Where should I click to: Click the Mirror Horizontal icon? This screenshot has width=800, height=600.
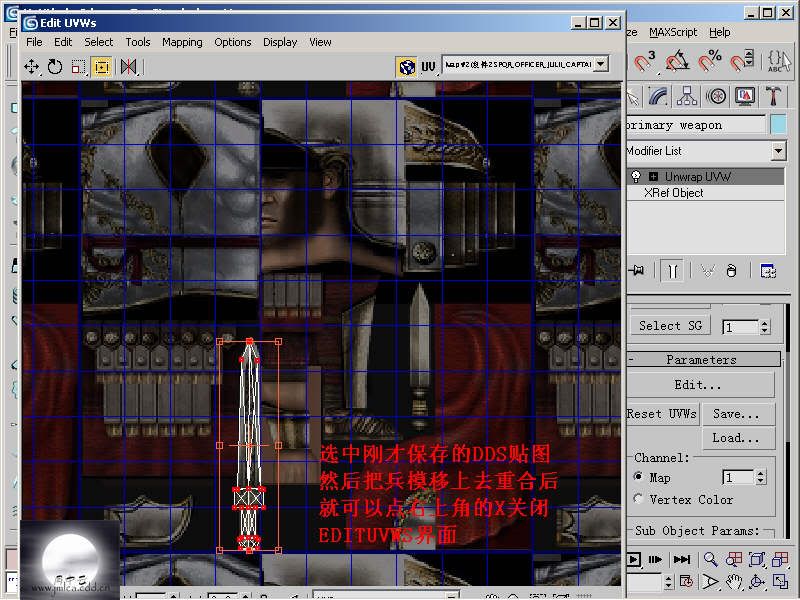pyautogui.click(x=128, y=67)
